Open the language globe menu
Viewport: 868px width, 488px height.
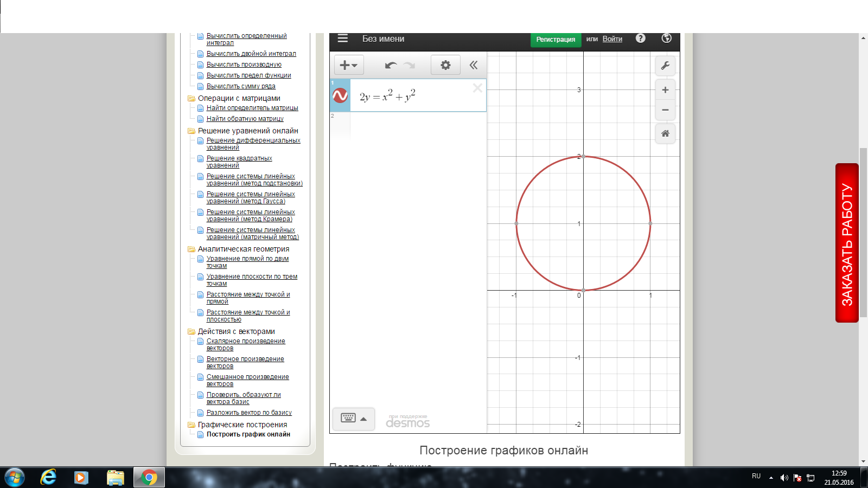click(x=667, y=38)
